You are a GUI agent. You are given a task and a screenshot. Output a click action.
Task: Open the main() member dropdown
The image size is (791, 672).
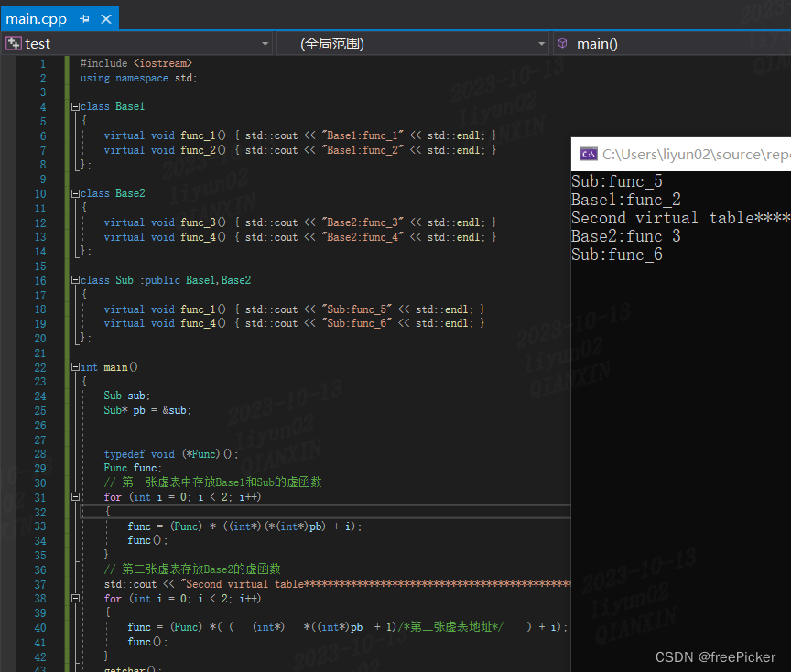671,44
